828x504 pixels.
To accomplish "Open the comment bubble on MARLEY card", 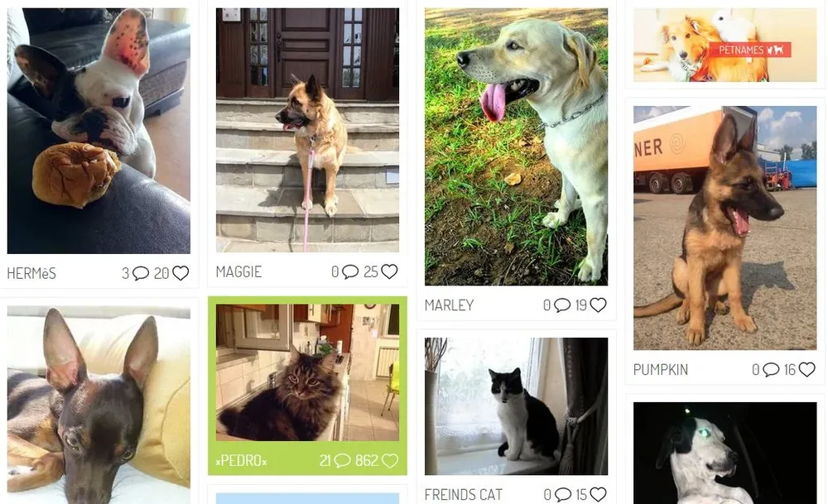I will tap(562, 305).
